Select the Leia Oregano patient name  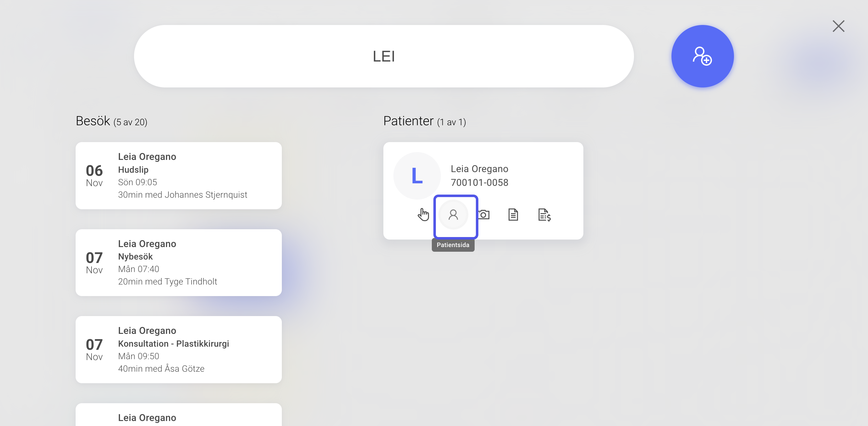[480, 169]
